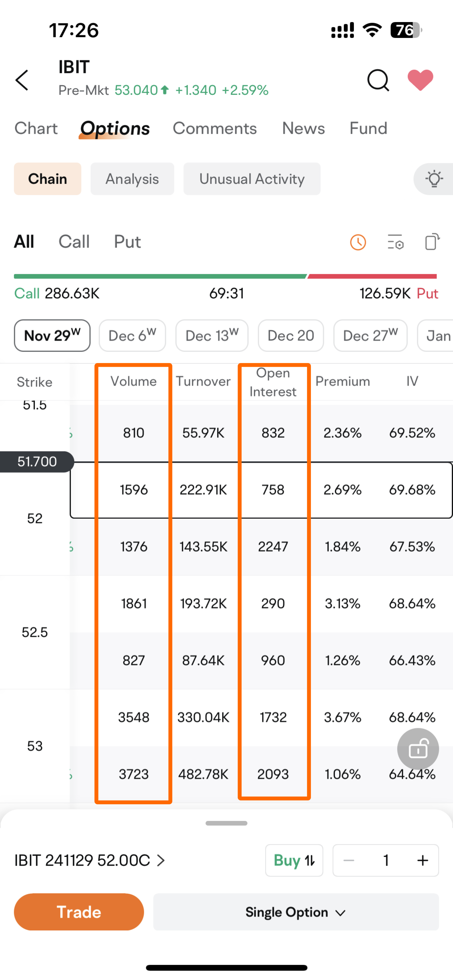Switch to the Chart tab
Image resolution: width=453 pixels, height=980 pixels.
click(36, 128)
